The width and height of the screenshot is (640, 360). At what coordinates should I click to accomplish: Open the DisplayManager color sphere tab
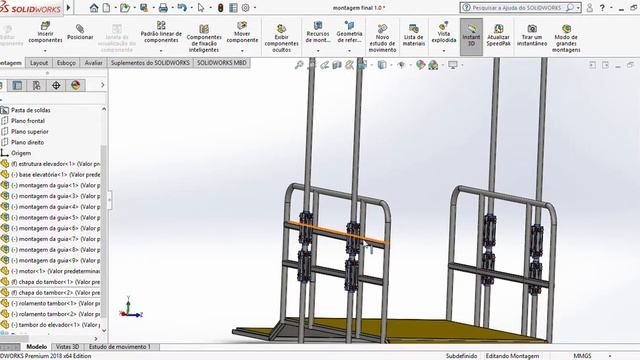pos(76,85)
